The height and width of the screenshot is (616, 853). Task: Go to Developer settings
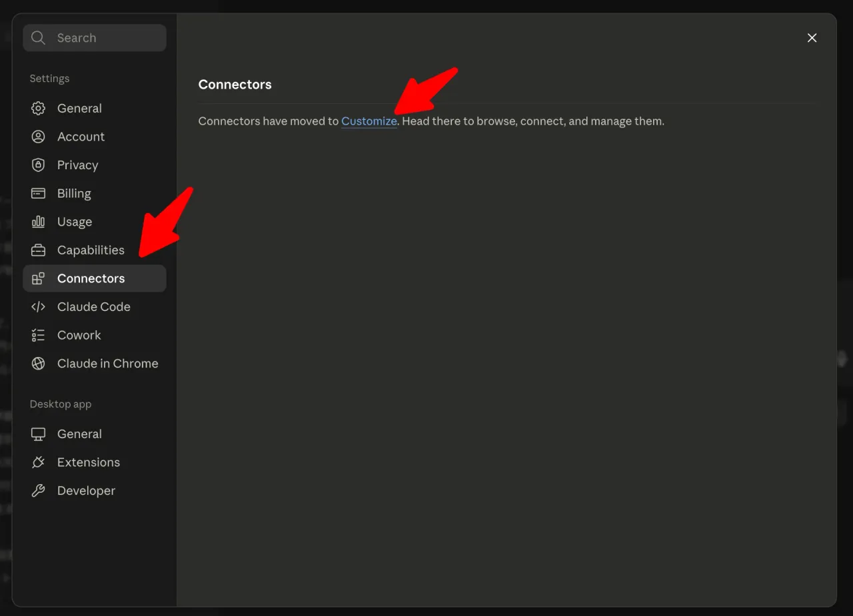[95, 491]
